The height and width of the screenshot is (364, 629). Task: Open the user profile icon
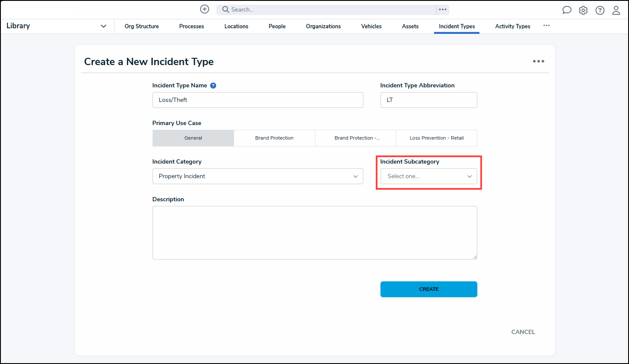point(616,9)
